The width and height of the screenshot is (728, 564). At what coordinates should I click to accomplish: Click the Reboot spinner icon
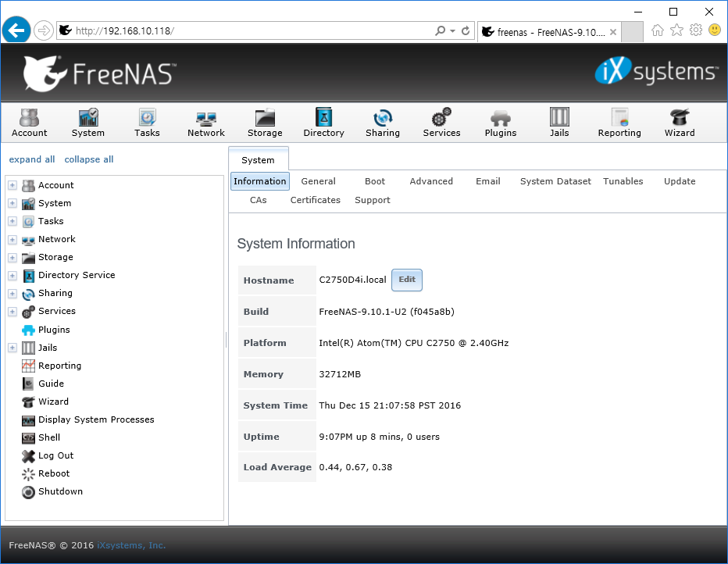[28, 474]
